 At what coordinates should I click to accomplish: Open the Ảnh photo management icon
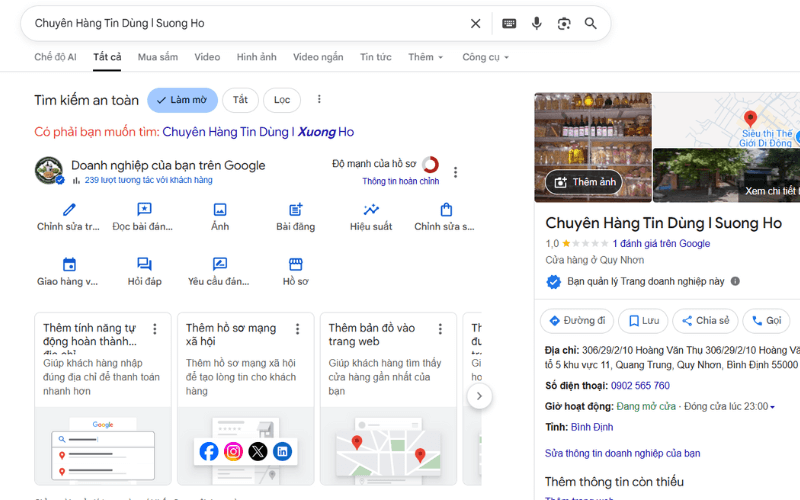tap(220, 210)
